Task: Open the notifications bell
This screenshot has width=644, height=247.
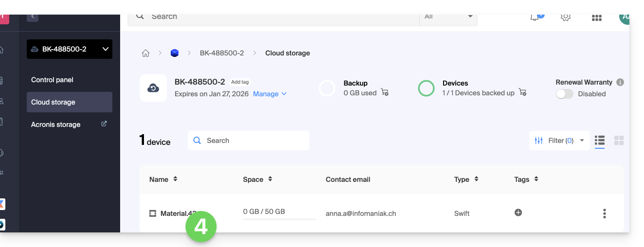Action: 535,18
